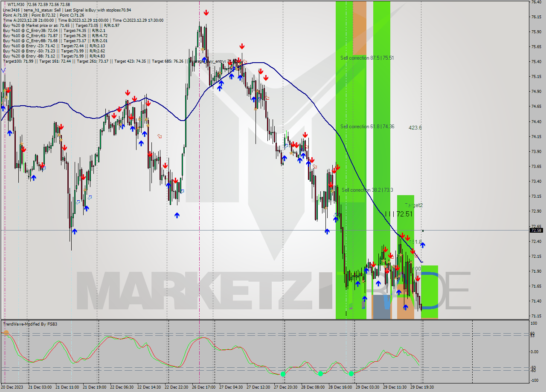Click the 73.90 price axis label
This screenshot has width=546, height=392.
click(x=536, y=151)
